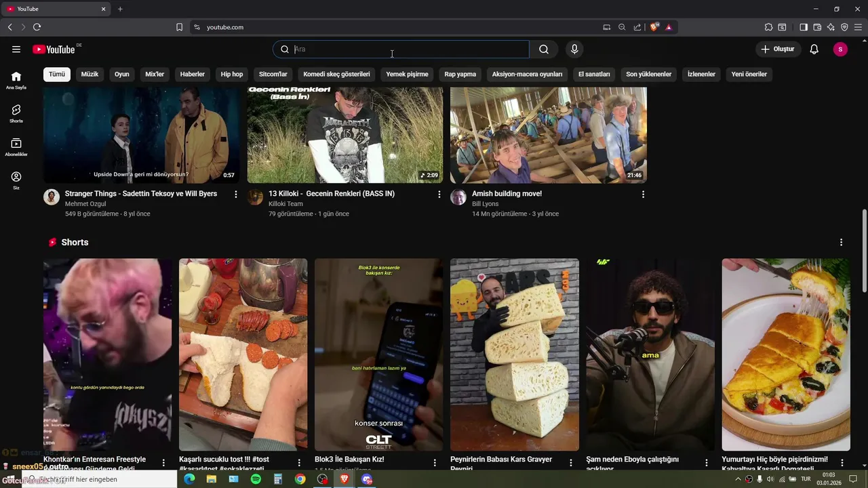This screenshot has height=488, width=868.
Task: Open options for Peynirlerin Babası short
Action: (570, 462)
